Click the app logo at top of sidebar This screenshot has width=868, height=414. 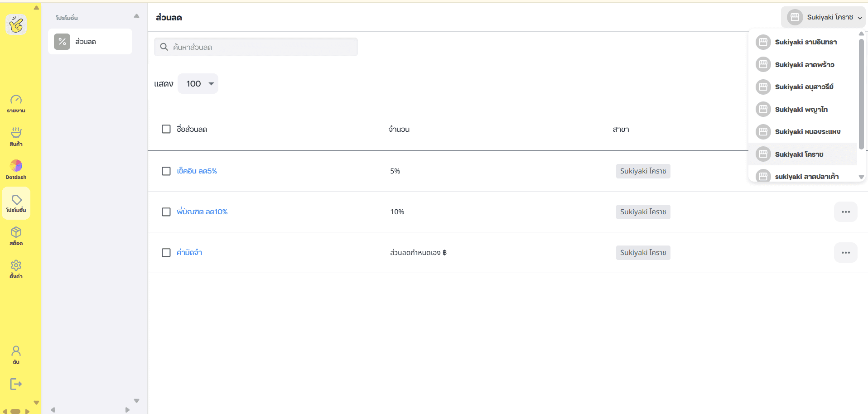coord(16,24)
